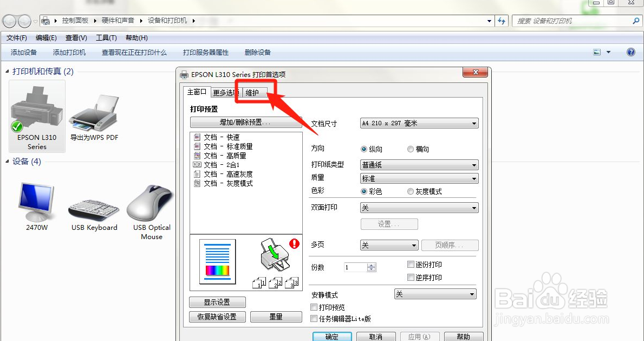Click the 显示设置 button
The width and height of the screenshot is (644, 341).
(217, 302)
